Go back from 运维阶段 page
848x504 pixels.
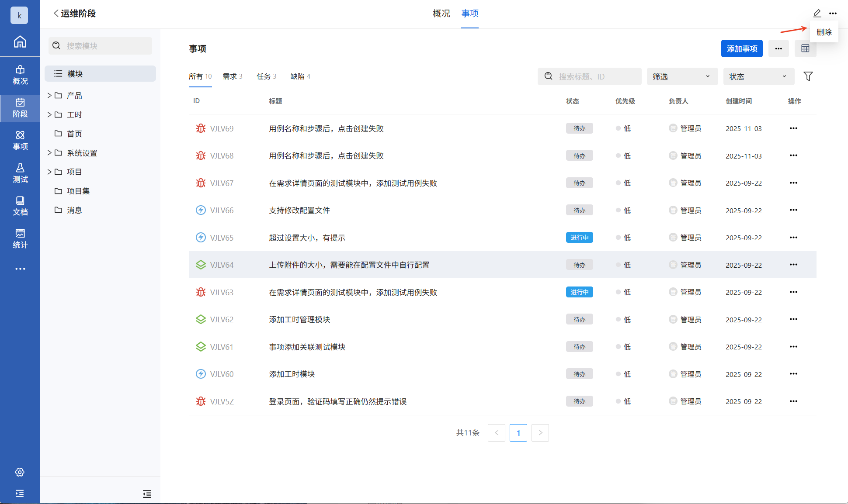click(x=56, y=14)
